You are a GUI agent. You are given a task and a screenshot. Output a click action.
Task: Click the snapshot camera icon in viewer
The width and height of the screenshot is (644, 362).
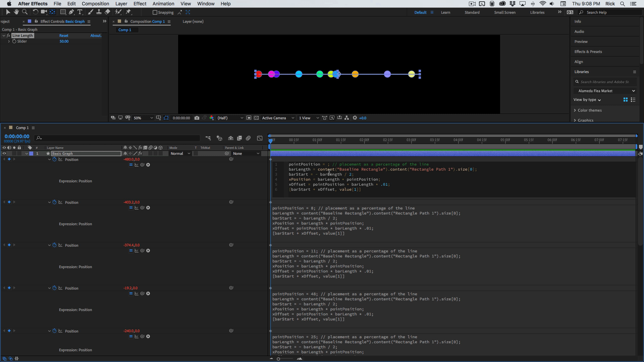[197, 118]
